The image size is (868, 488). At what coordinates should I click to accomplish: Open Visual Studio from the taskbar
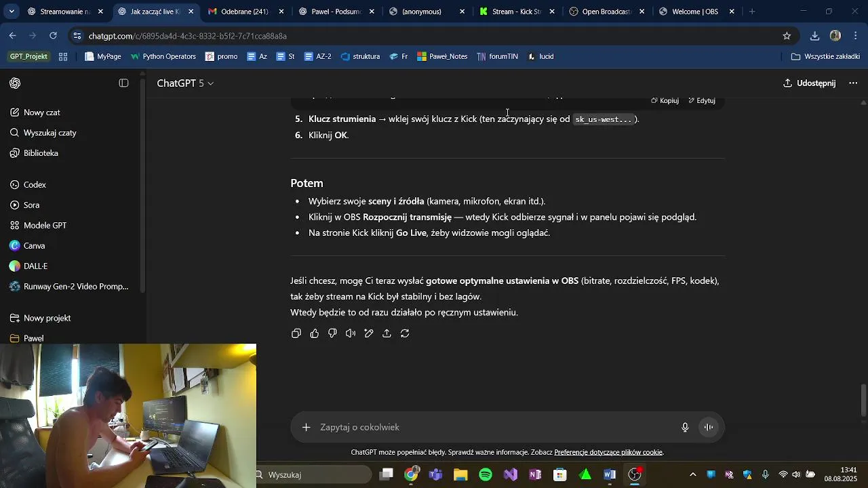511,474
